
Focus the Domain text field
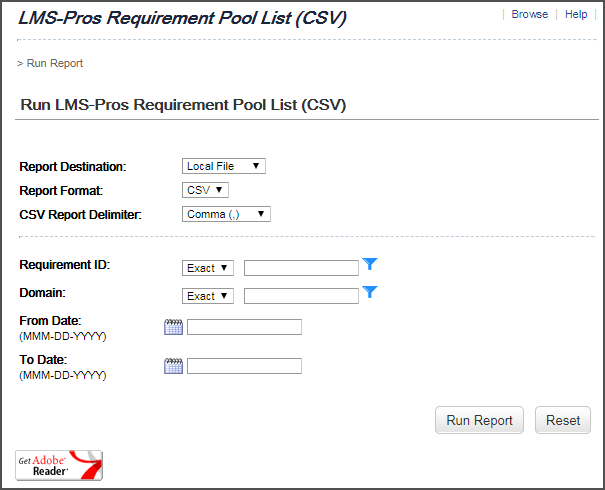tap(301, 296)
